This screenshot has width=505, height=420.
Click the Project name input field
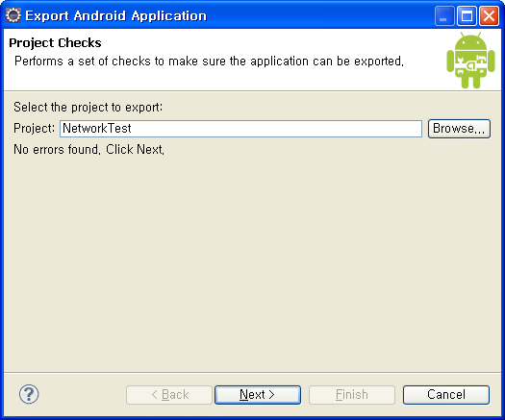coord(240,129)
